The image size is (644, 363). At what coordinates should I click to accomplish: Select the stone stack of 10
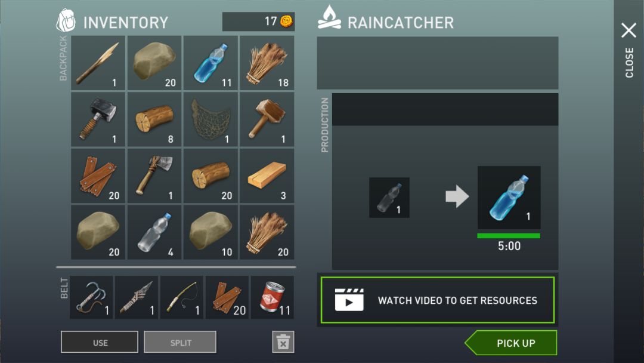210,232
